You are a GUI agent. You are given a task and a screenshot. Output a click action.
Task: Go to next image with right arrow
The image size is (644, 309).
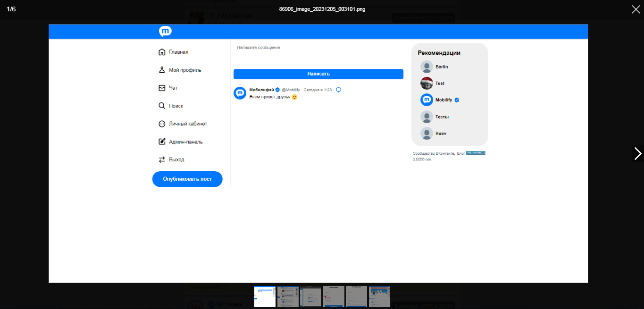click(637, 154)
